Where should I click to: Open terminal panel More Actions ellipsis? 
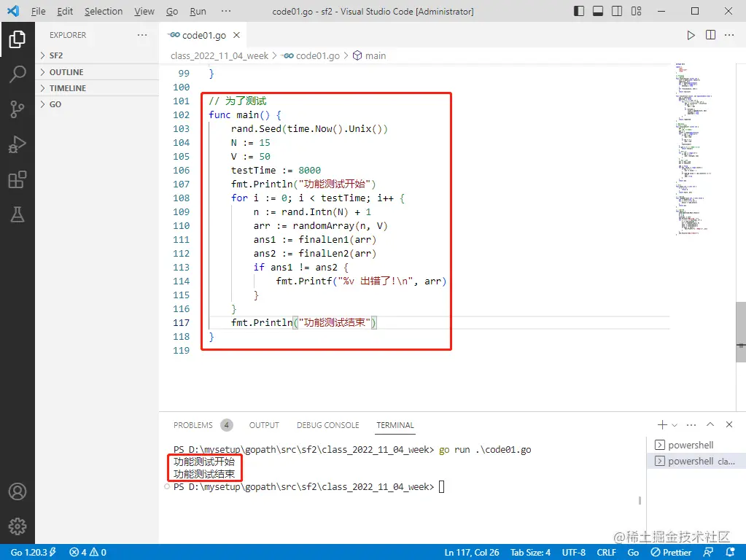point(691,424)
